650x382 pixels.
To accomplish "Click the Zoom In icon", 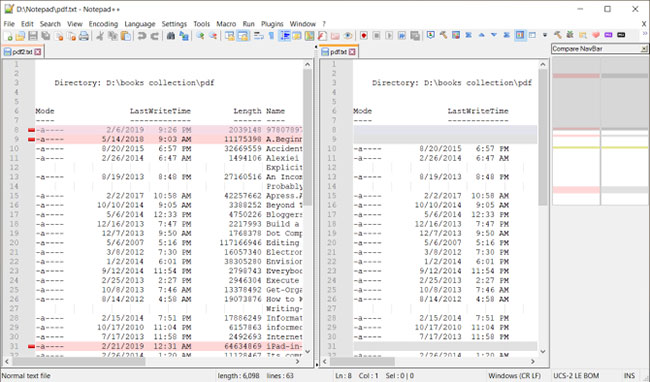I will point(200,36).
